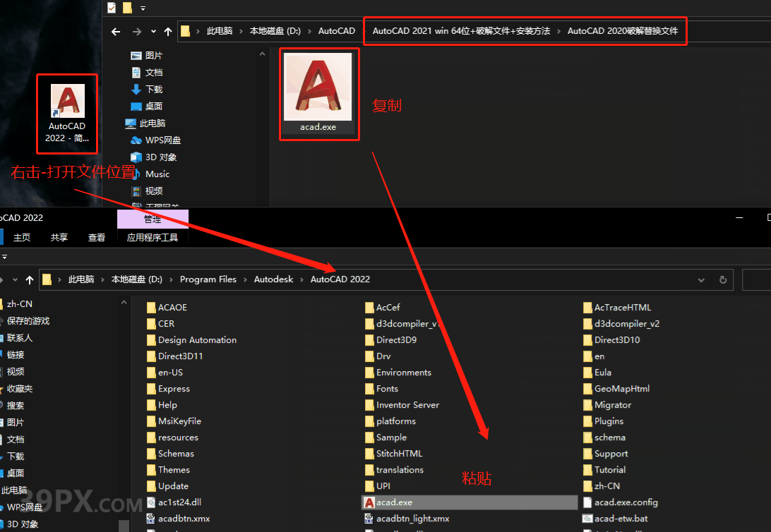The width and height of the screenshot is (771, 532).
Task: Select the AcTraceHTML folder
Action: click(617, 308)
